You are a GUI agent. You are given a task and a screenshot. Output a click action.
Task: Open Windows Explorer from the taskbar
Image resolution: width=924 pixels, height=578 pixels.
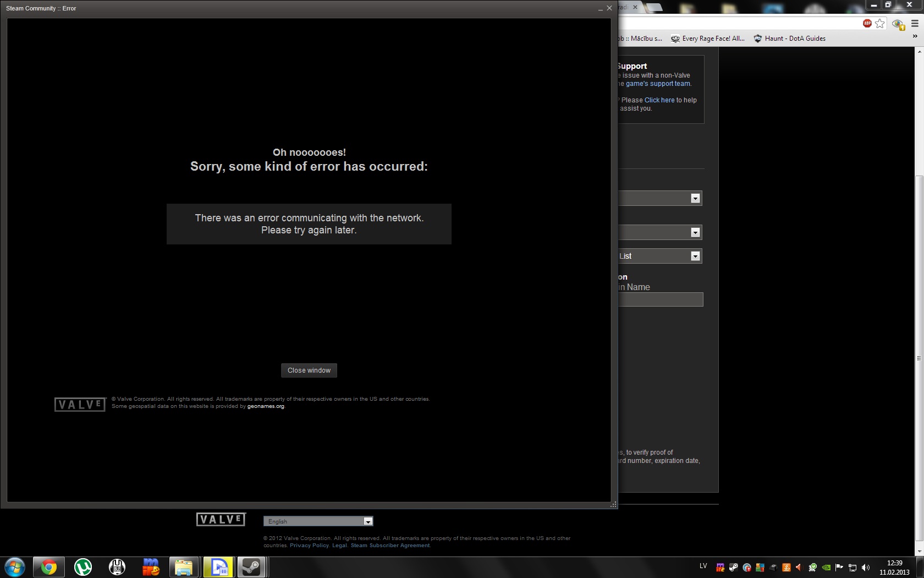pos(184,567)
